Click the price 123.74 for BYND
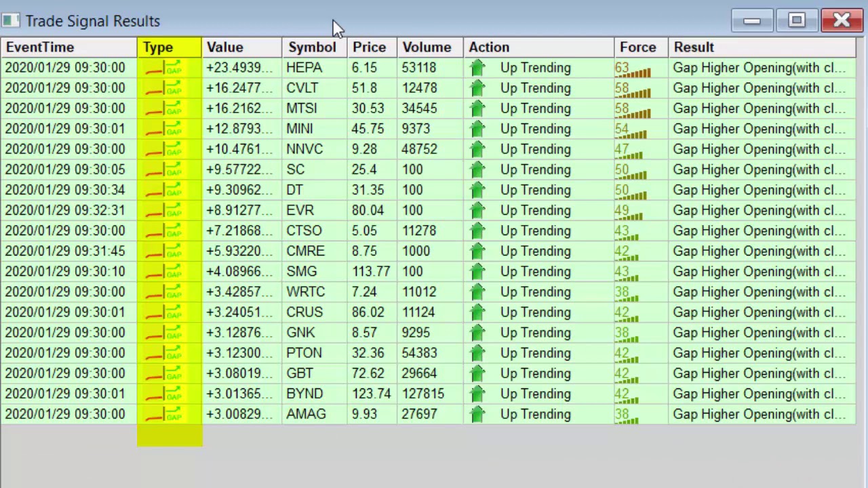868x488 pixels. pos(371,394)
